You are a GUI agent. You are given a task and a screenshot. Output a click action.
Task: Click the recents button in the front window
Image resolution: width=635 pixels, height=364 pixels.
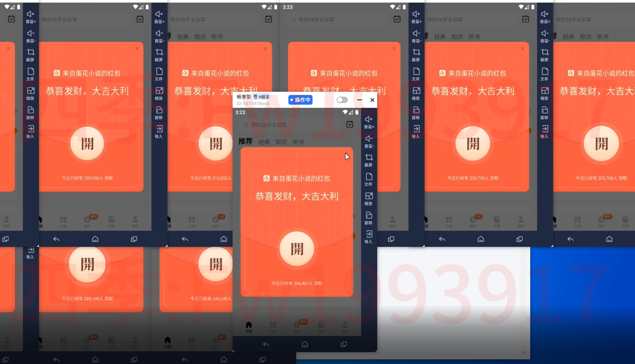(x=344, y=344)
